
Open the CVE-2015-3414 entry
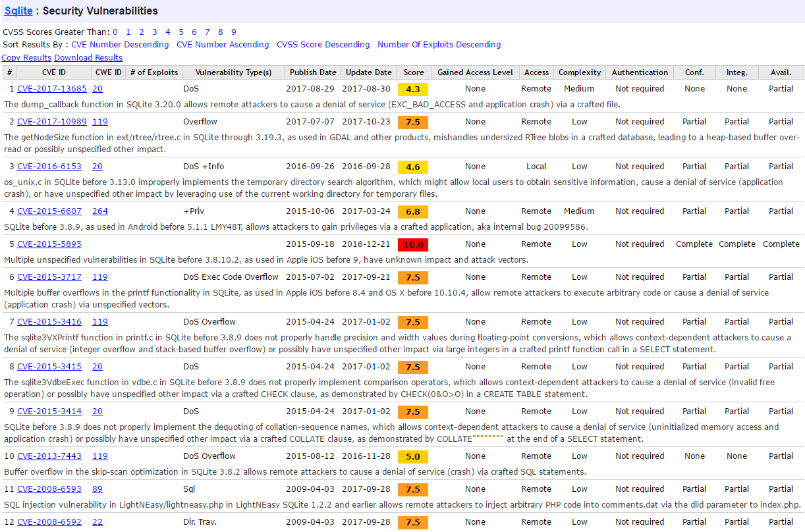49,412
